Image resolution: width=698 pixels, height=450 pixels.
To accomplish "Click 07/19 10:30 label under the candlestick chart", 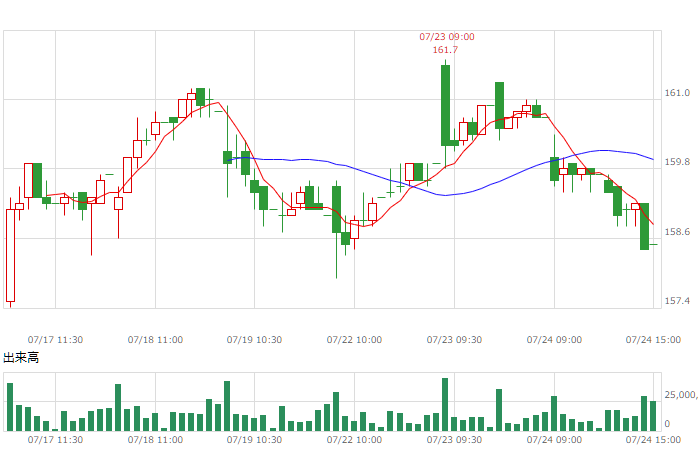I will pyautogui.click(x=254, y=340).
